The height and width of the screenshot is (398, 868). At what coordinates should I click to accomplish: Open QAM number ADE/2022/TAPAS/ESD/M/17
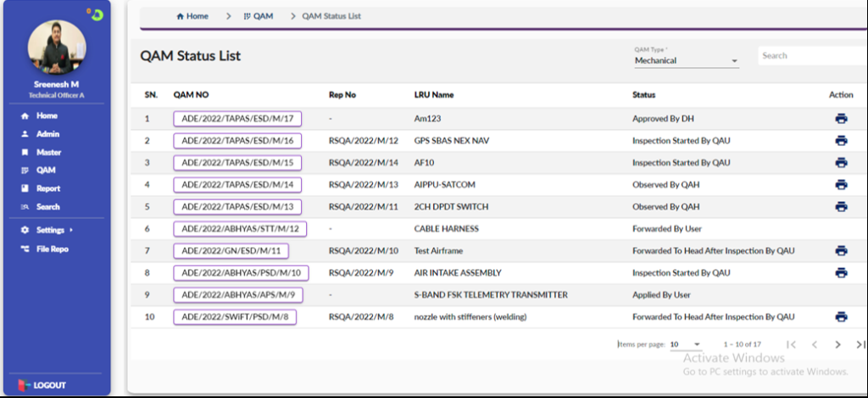tap(237, 119)
